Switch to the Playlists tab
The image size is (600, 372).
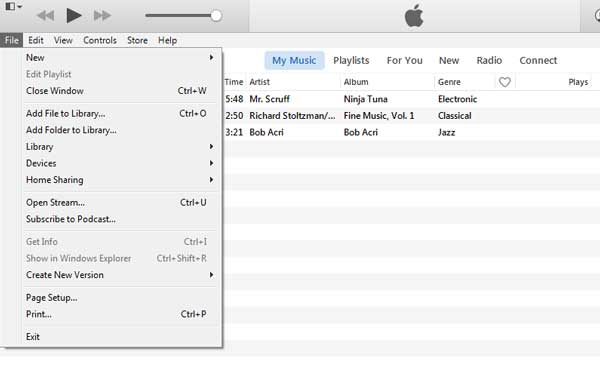351,60
